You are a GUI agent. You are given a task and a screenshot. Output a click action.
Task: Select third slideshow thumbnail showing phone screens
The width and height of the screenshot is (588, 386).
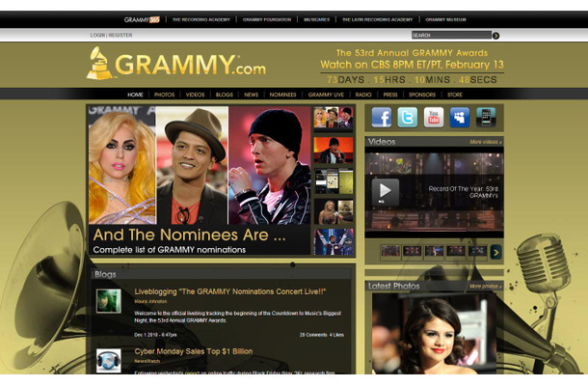point(334,181)
